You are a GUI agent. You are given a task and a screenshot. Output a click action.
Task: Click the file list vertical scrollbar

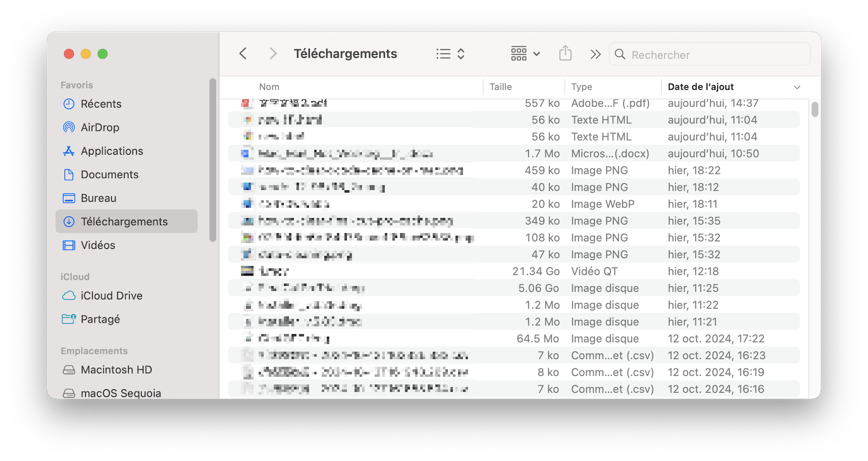815,110
